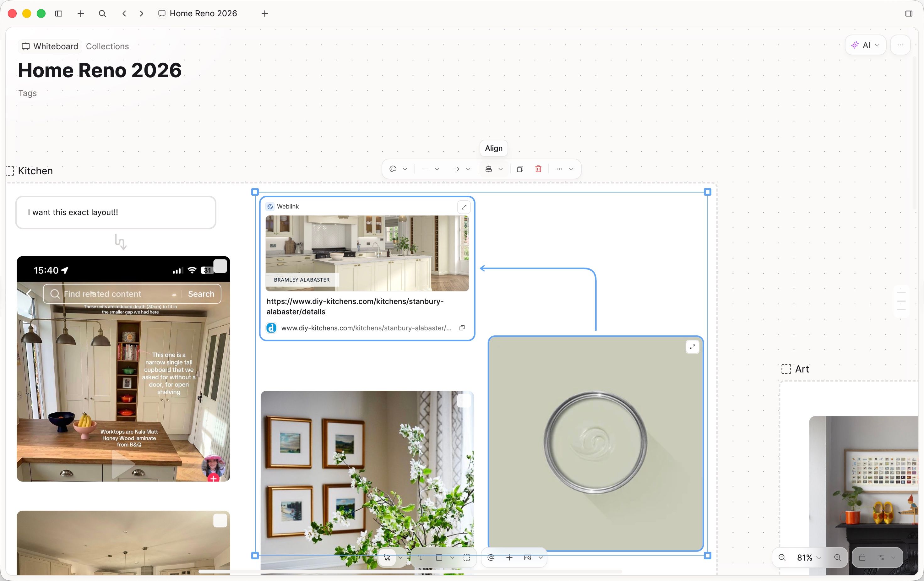Select the 'I want this exact layout!!' note
This screenshot has height=581, width=924.
pyautogui.click(x=116, y=212)
